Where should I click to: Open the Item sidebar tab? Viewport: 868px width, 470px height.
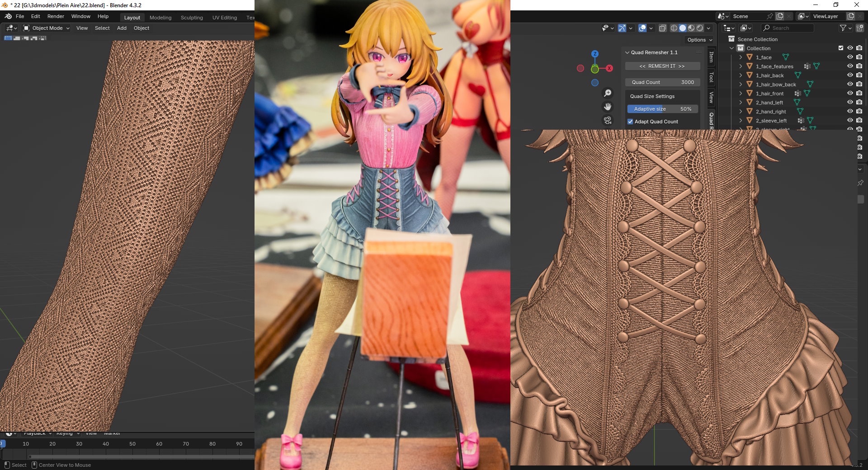[x=711, y=57]
